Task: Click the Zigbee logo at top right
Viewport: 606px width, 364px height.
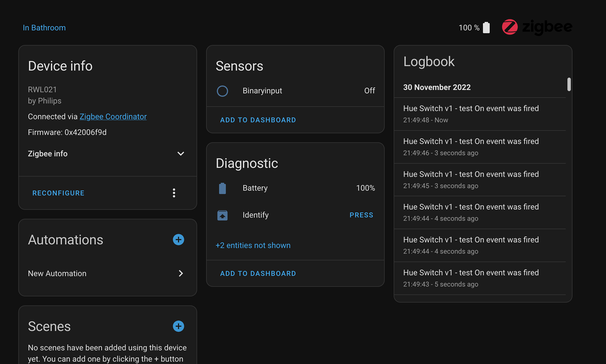Action: pos(537,27)
